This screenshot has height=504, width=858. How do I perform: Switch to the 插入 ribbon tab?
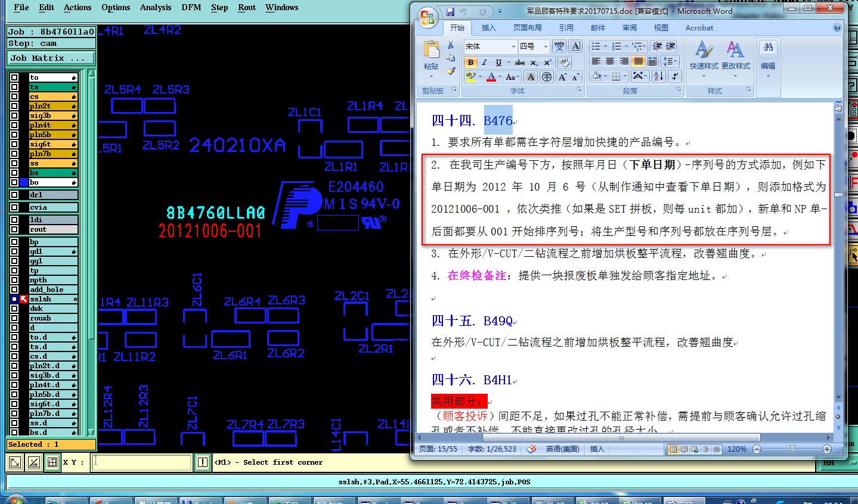(488, 27)
